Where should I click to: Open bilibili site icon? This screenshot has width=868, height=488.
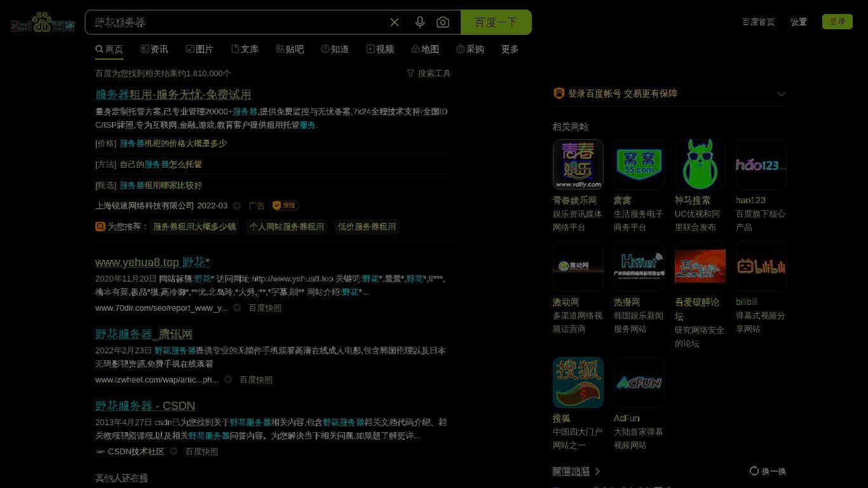click(x=761, y=266)
